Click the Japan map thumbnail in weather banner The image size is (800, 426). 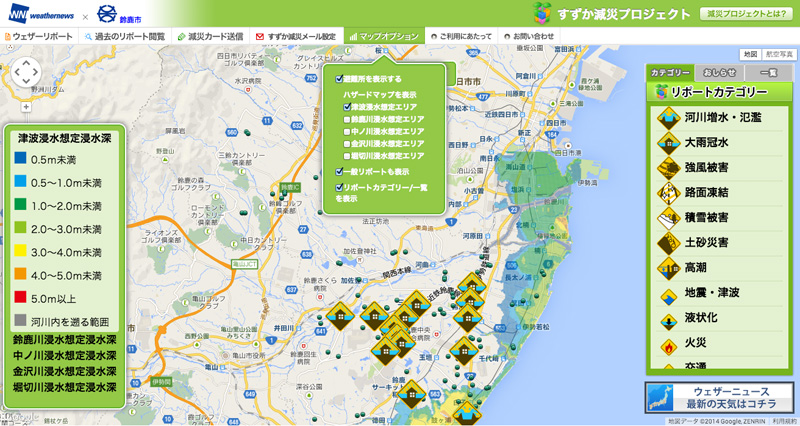point(661,398)
